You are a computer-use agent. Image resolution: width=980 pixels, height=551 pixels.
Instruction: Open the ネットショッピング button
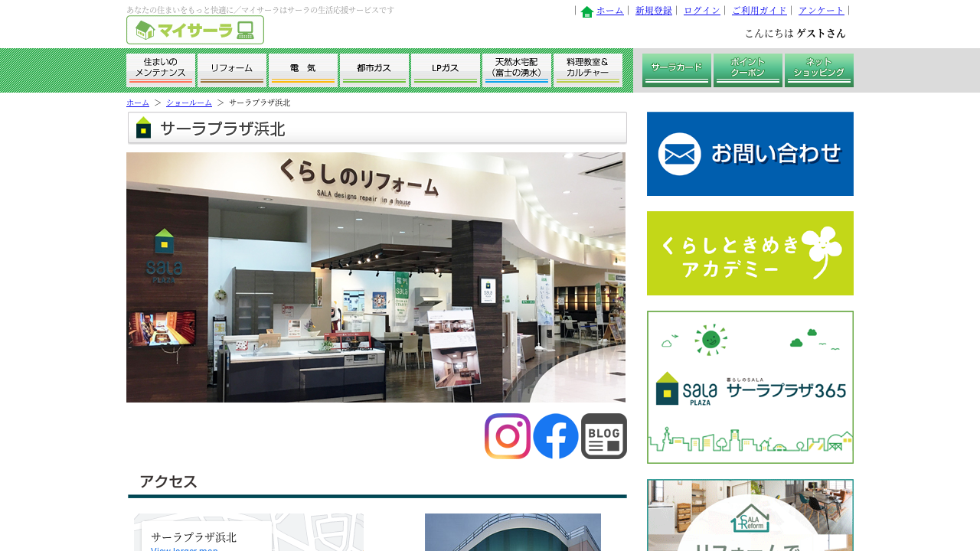point(819,70)
